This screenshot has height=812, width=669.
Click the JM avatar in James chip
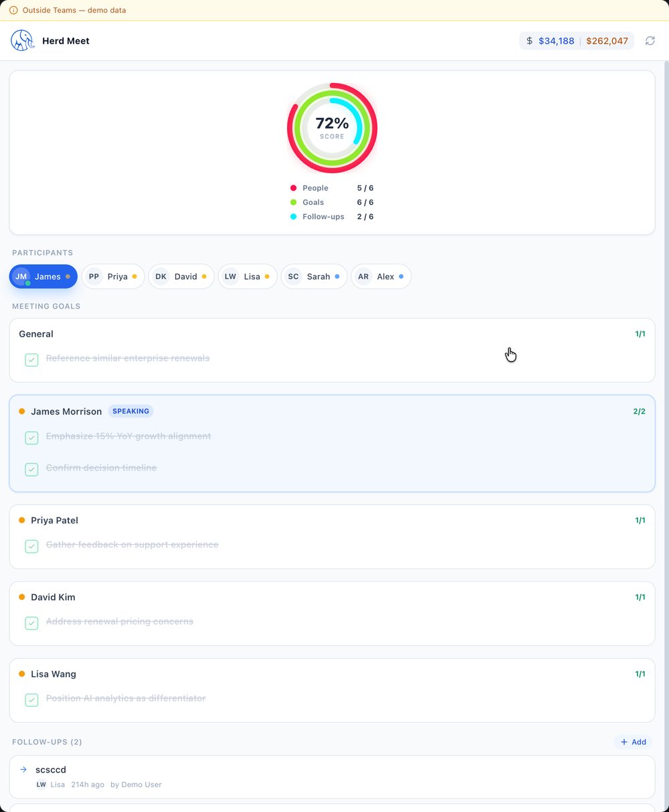coord(21,276)
